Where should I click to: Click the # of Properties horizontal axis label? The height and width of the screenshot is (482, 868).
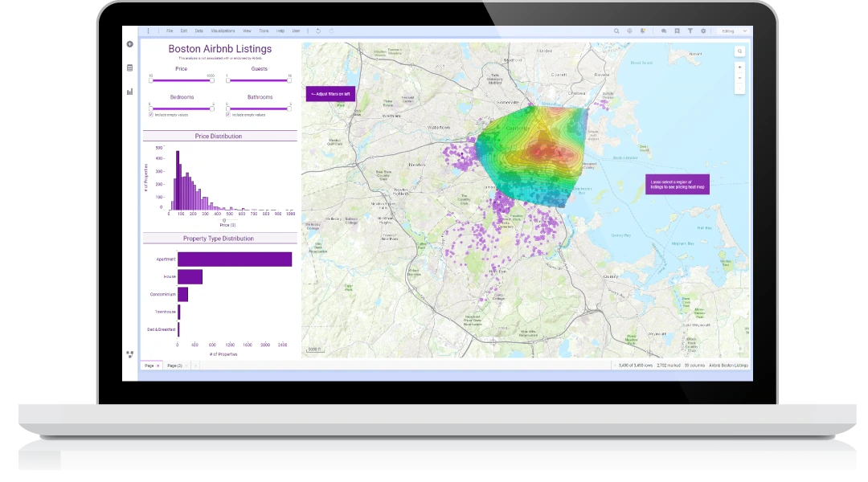[x=223, y=354]
